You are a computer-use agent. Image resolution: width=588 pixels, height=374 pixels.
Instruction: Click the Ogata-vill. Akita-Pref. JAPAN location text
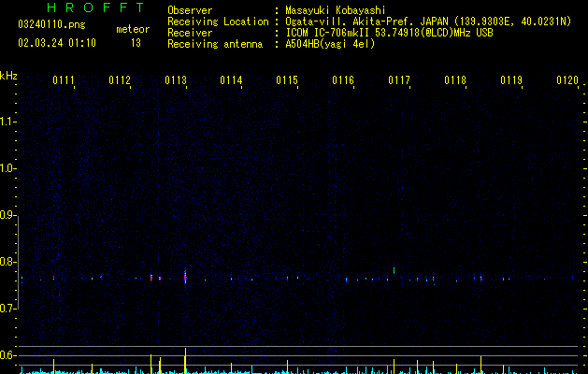[x=428, y=22]
